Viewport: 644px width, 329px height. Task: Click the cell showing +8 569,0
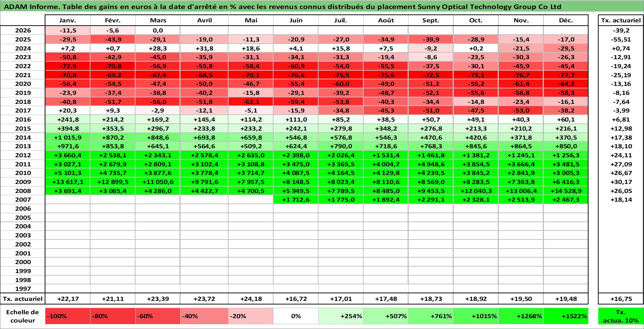pos(431,182)
